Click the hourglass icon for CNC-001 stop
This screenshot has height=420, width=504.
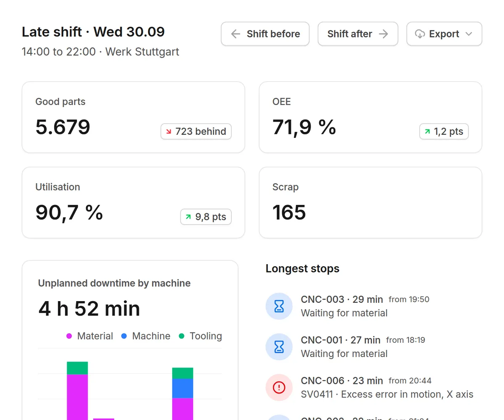(x=279, y=347)
